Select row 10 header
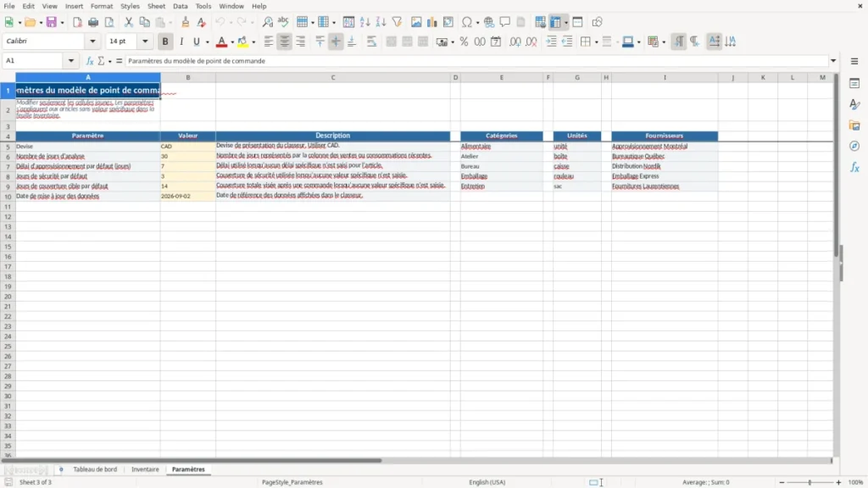 [8, 197]
